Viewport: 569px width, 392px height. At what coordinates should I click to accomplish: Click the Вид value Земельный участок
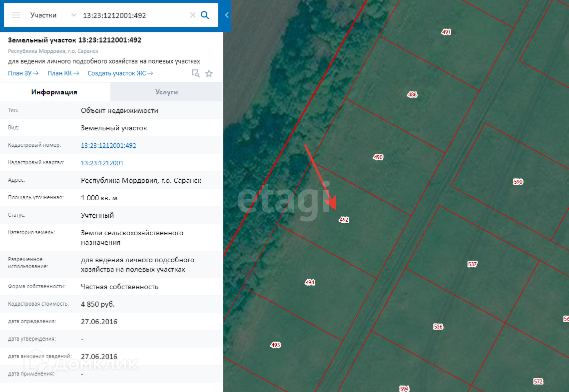(114, 128)
